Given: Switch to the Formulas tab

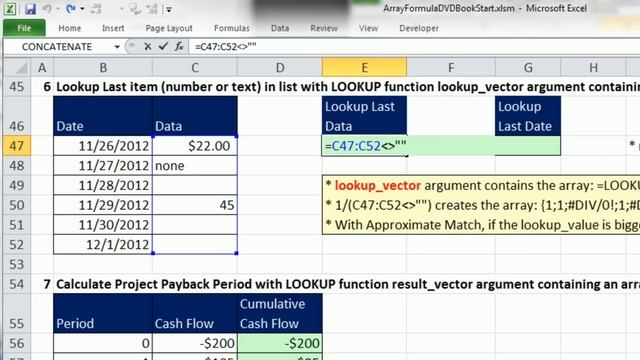Looking at the screenshot, I should (x=231, y=28).
